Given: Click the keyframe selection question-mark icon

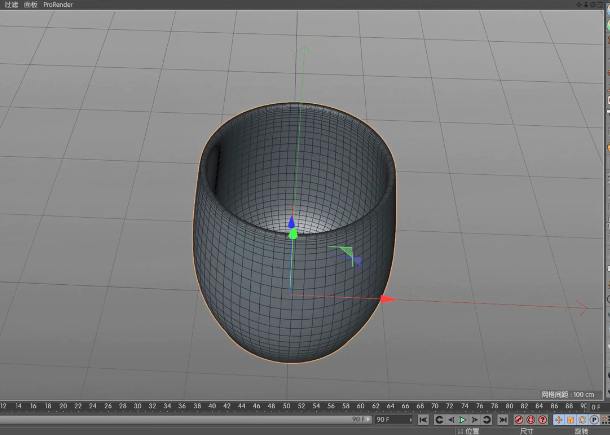Looking at the screenshot, I should (543, 420).
